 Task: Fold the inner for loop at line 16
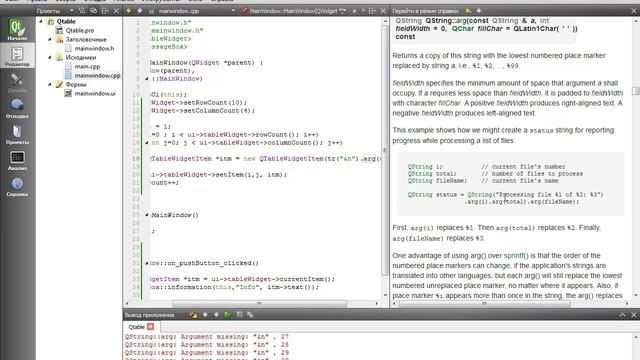pos(147,143)
